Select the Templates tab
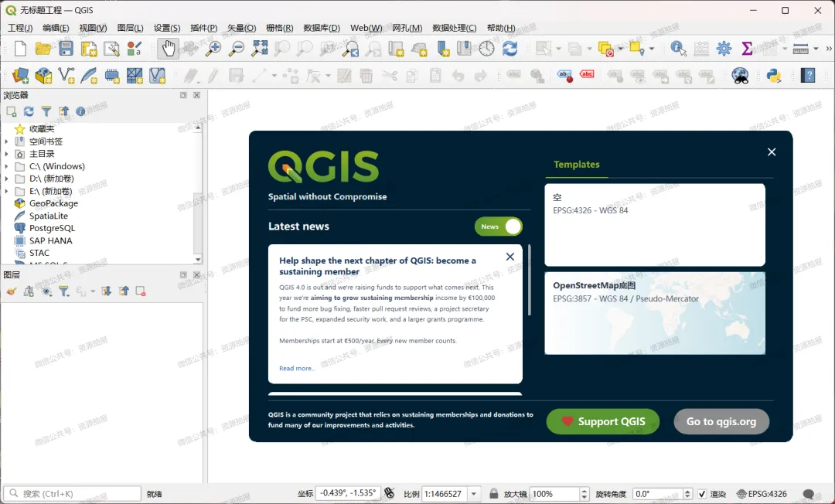835x504 pixels. 576,165
